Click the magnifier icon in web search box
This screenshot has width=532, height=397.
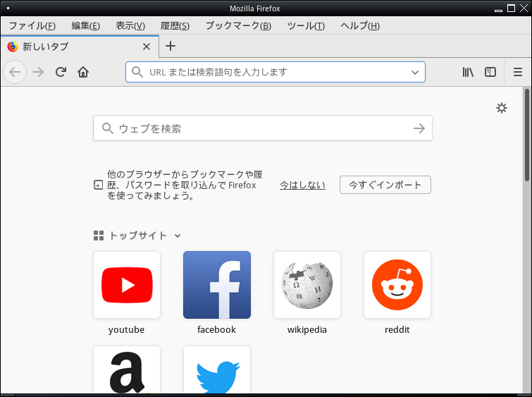click(x=108, y=128)
